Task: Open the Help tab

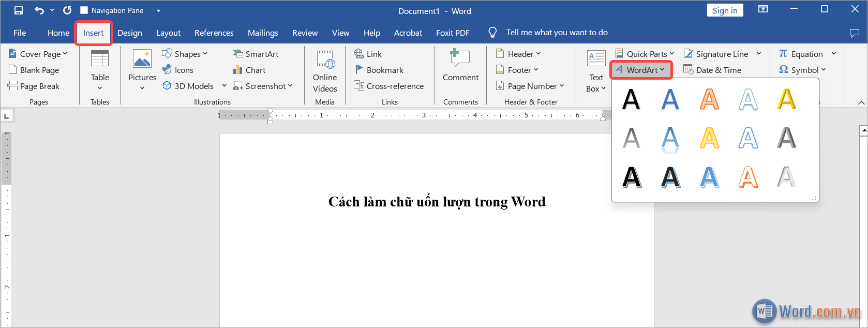Action: 372,33
